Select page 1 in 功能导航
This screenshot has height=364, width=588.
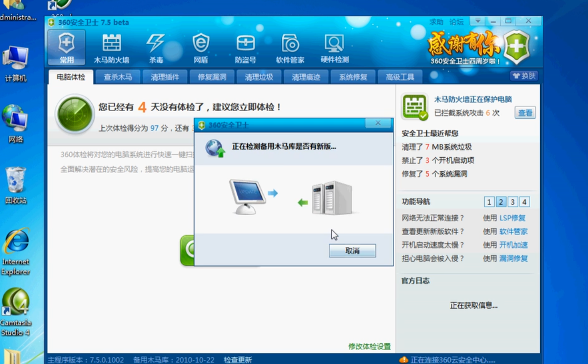pyautogui.click(x=489, y=202)
